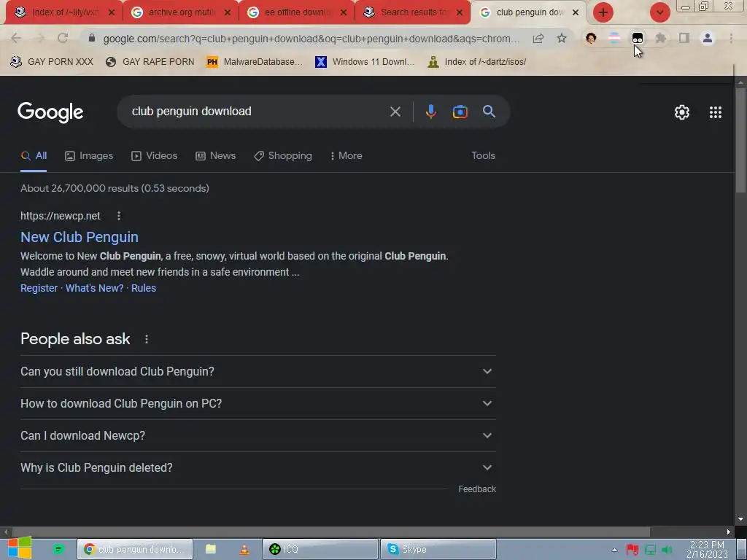Expand 'How to download Club Penguin on PC?'
The width and height of the screenshot is (747, 560).
click(258, 403)
